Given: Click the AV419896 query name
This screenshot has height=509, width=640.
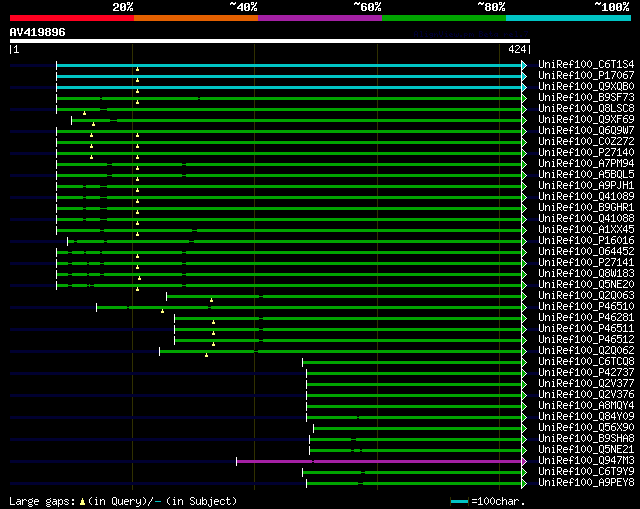Looking at the screenshot, I should (38, 32).
